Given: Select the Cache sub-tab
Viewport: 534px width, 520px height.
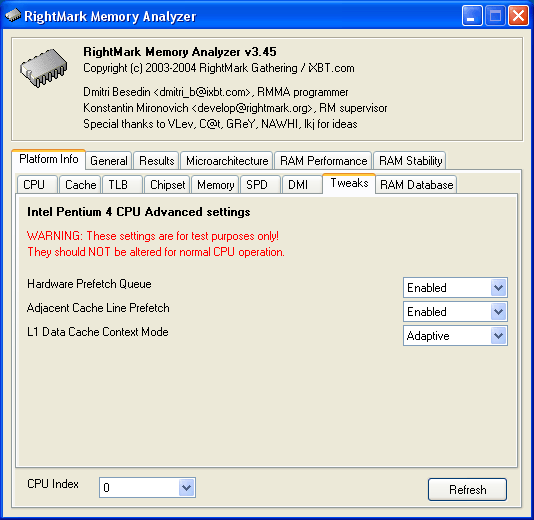Looking at the screenshot, I should [x=80, y=185].
